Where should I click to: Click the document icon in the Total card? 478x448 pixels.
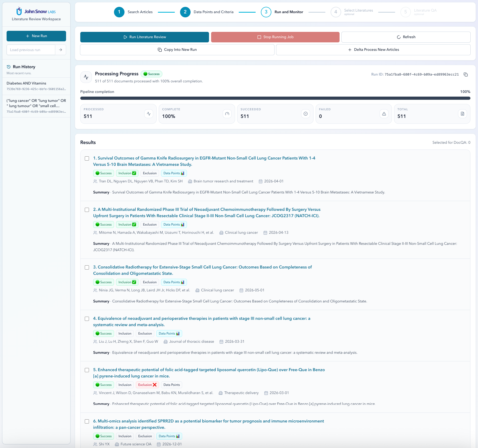pos(462,114)
